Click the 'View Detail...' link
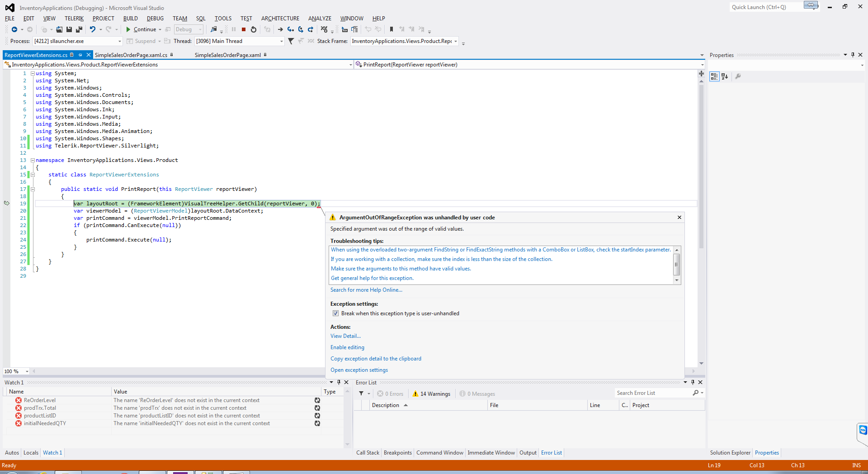Viewport: 868px width, 474px height. coord(345,336)
